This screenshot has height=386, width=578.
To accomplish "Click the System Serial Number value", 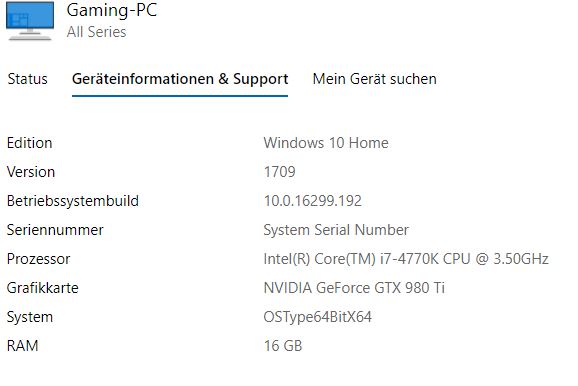I will [x=336, y=230].
